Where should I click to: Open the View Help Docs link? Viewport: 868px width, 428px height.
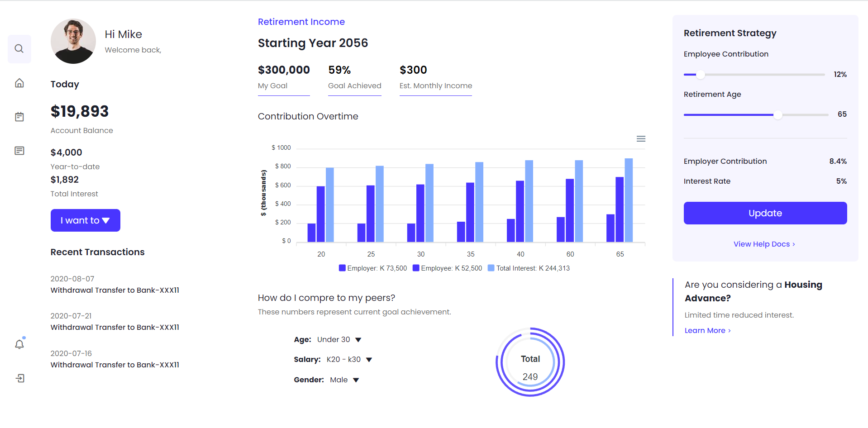coord(764,244)
